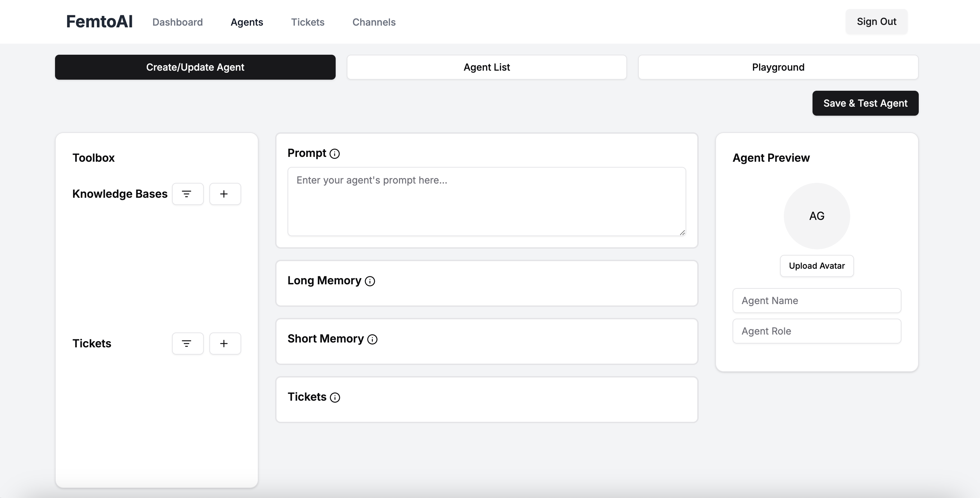
Task: Focus the agent prompt text area
Action: pyautogui.click(x=487, y=202)
